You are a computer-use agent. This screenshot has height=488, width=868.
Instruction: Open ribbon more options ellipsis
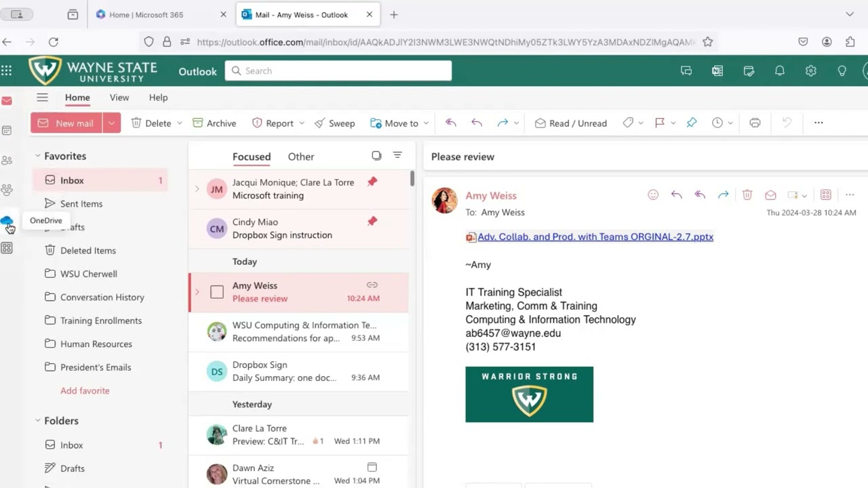tap(818, 123)
